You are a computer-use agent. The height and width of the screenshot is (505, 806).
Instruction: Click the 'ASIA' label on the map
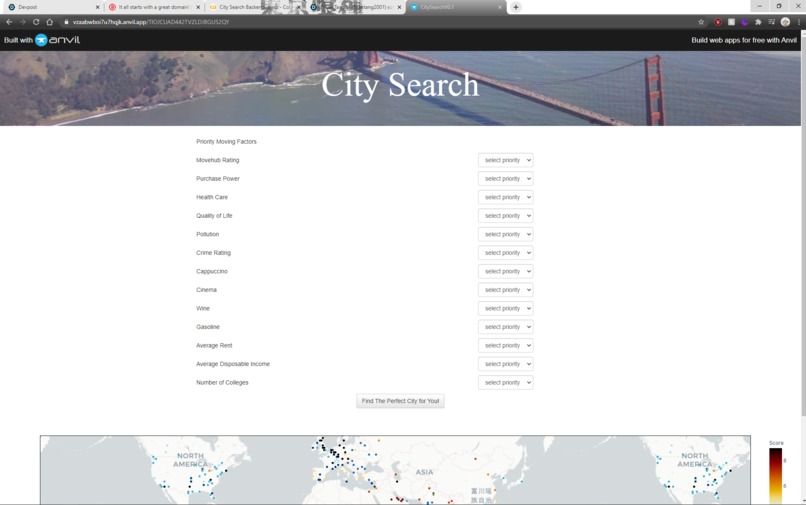[x=424, y=472]
